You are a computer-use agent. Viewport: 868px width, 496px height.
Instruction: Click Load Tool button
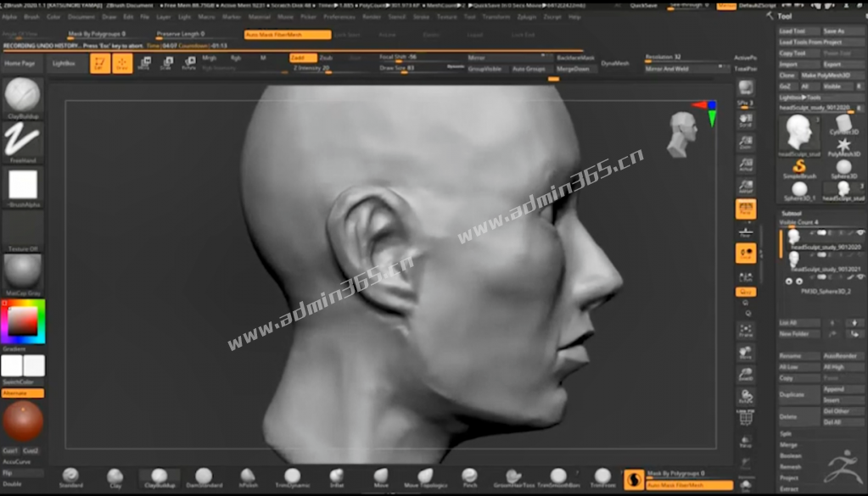point(798,31)
